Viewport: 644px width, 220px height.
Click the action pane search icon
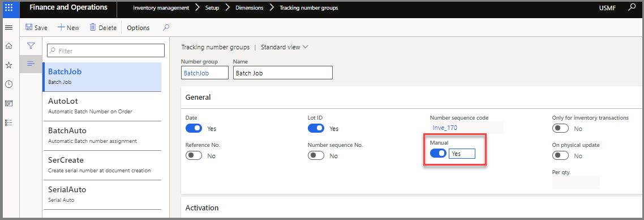point(166,28)
